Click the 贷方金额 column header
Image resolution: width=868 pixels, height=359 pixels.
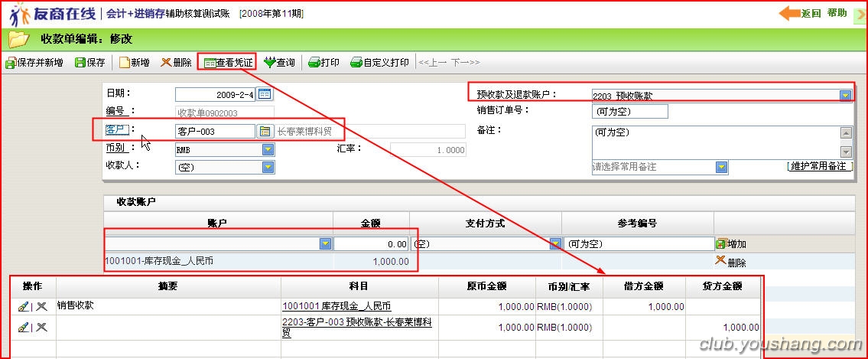pos(723,286)
